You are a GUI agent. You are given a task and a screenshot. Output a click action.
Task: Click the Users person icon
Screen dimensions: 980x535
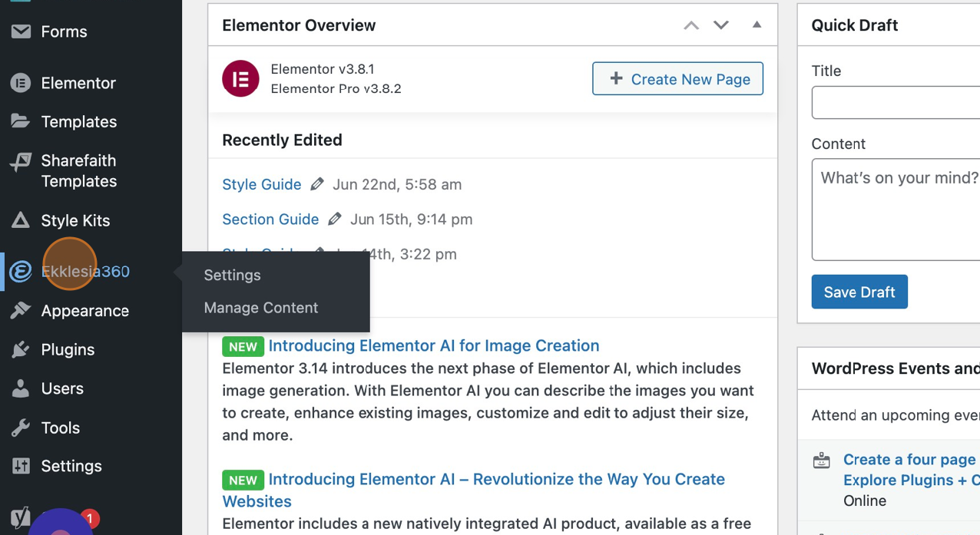(21, 388)
